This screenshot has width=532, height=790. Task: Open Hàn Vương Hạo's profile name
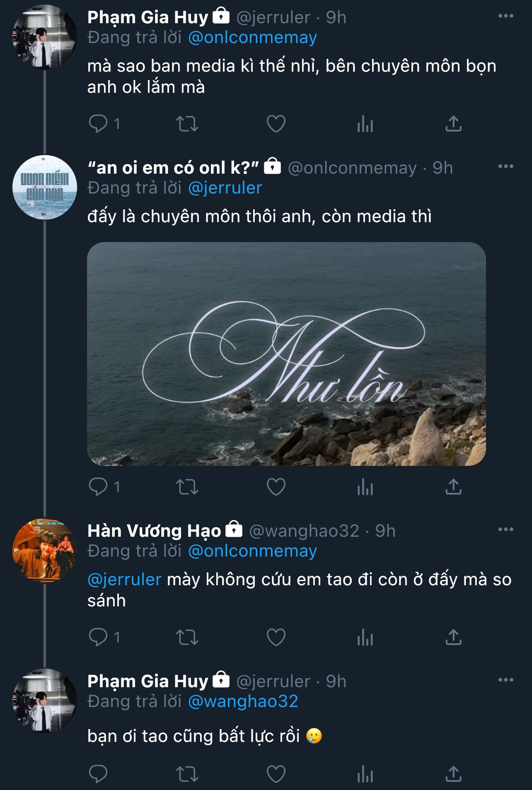click(154, 531)
